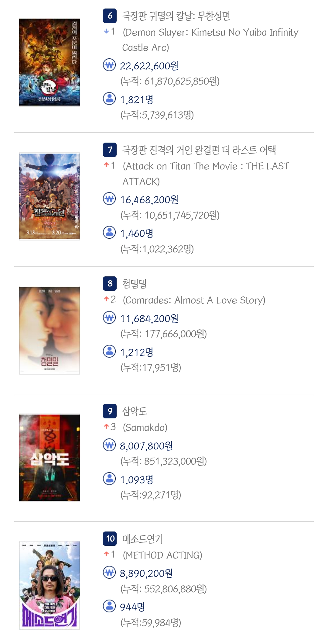Open the Comrades: Almost A Love Story poster
The width and height of the screenshot is (328, 644).
(x=50, y=330)
